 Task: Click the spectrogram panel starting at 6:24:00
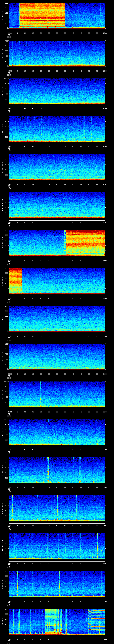tap(57, 394)
